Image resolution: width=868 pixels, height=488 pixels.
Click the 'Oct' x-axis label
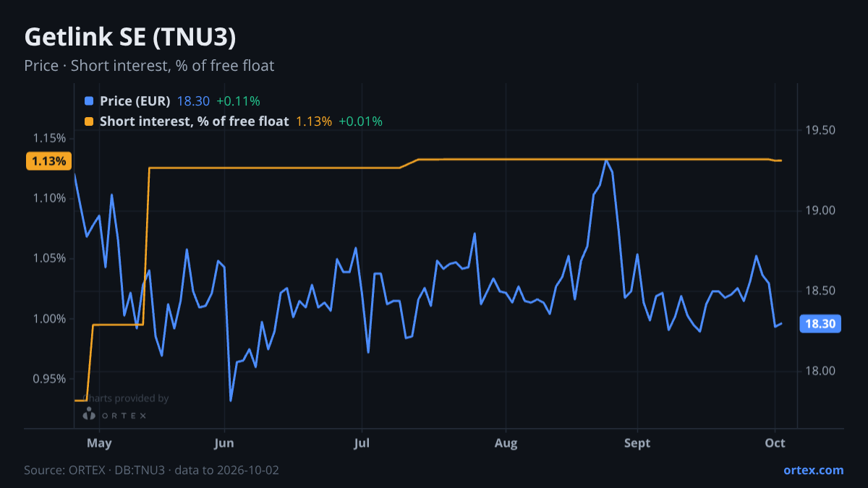tap(775, 443)
